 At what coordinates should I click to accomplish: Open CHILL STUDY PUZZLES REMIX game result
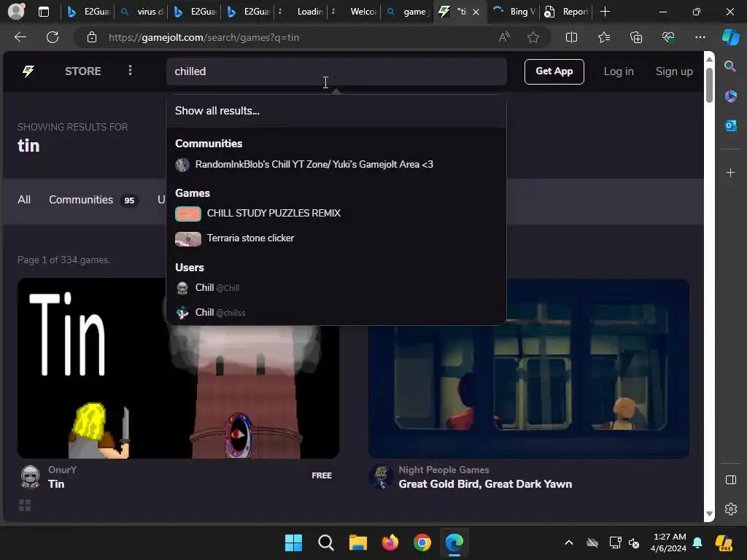tap(336, 214)
